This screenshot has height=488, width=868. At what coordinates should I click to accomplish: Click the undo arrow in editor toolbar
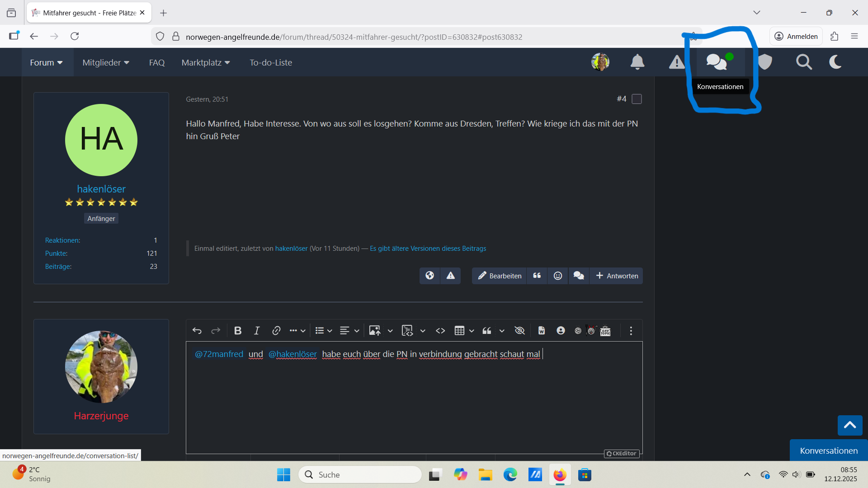(x=197, y=331)
